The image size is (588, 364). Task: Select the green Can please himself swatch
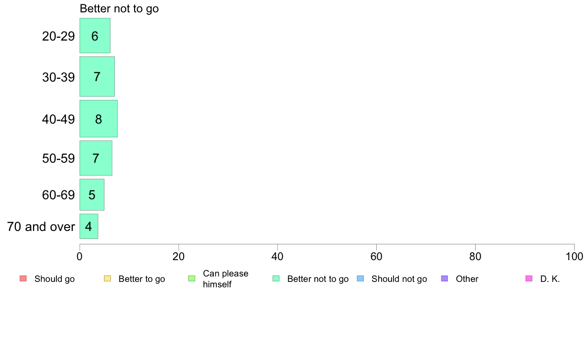[192, 278]
